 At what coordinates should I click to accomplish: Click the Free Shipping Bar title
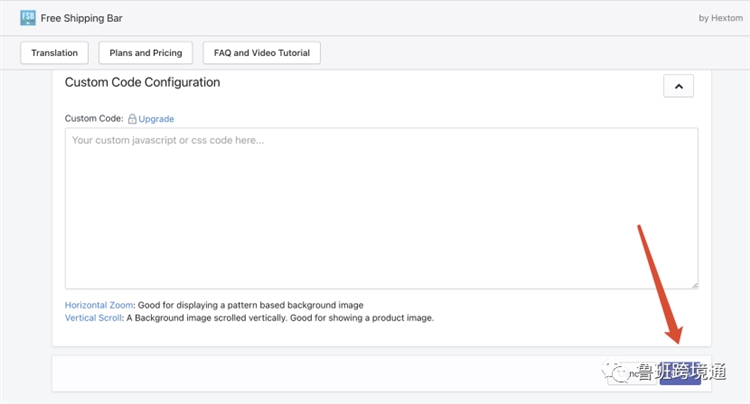click(82, 18)
